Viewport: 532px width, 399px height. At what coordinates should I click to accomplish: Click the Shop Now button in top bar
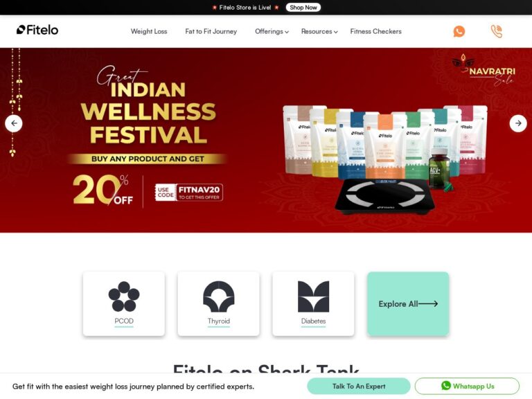pos(303,8)
